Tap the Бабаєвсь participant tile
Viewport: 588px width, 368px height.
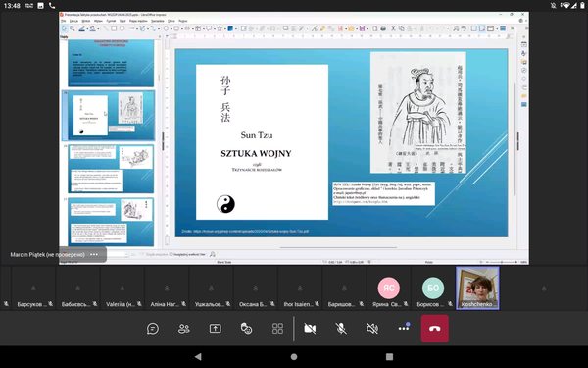pyautogui.click(x=77, y=289)
